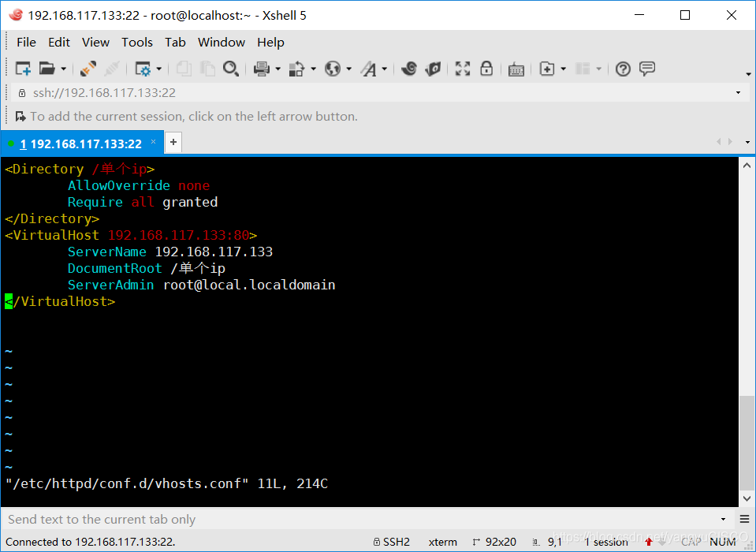Click the file transfer icon
This screenshot has width=756, height=552.
(x=296, y=69)
